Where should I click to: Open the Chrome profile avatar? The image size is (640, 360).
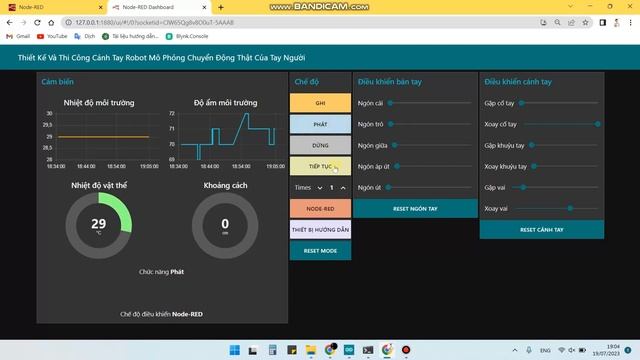[617, 22]
